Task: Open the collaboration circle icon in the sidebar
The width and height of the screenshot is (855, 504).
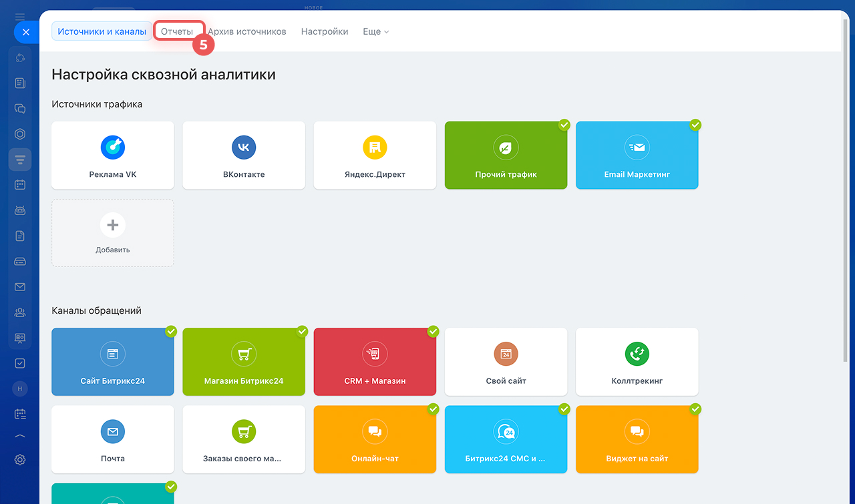Action: tap(20, 58)
